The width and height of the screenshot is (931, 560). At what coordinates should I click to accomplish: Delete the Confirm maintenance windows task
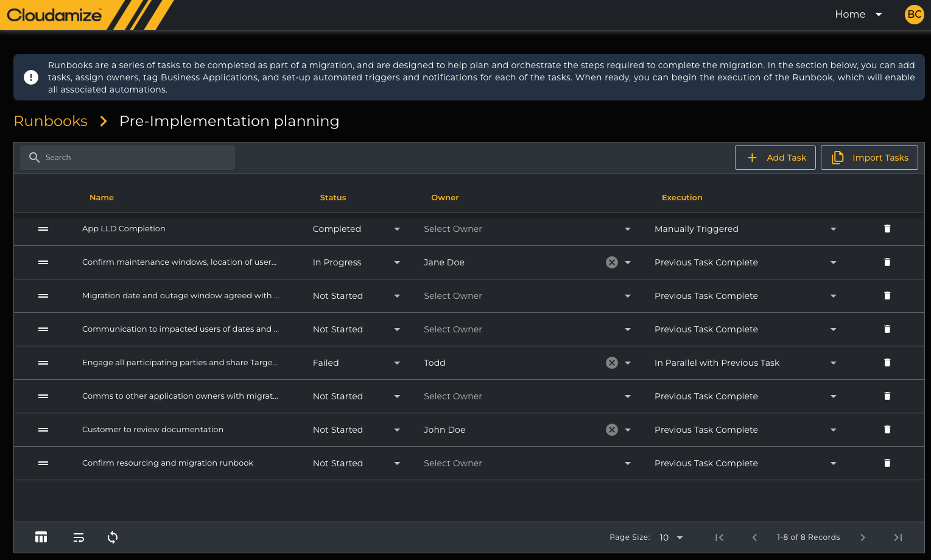pyautogui.click(x=887, y=262)
